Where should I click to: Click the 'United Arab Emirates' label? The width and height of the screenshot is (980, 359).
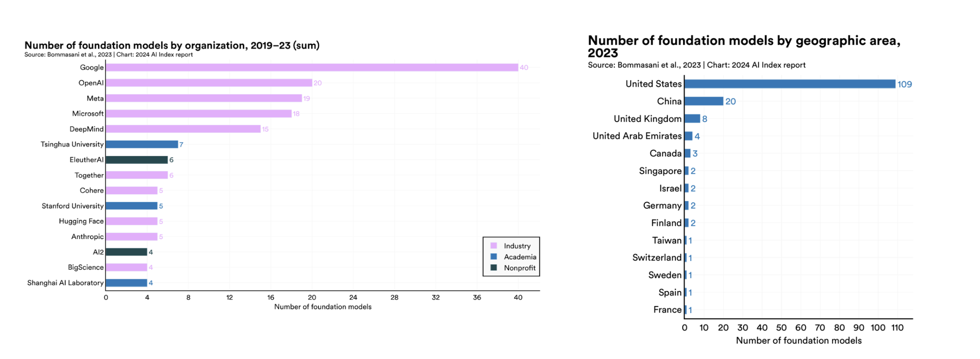tap(637, 136)
